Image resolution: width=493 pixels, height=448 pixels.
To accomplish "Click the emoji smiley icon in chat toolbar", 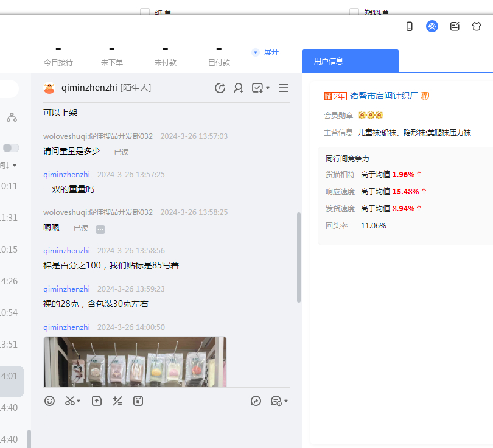I will point(50,401).
